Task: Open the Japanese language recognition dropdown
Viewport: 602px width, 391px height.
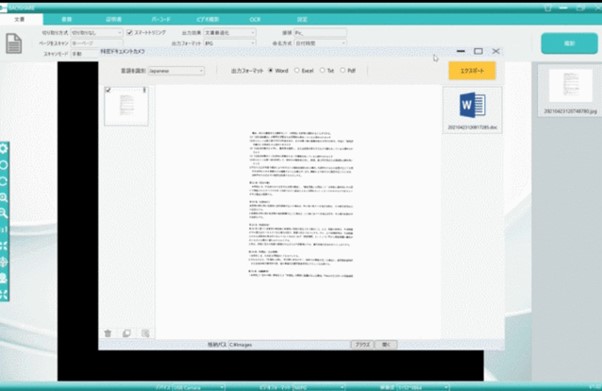Action: tap(176, 71)
